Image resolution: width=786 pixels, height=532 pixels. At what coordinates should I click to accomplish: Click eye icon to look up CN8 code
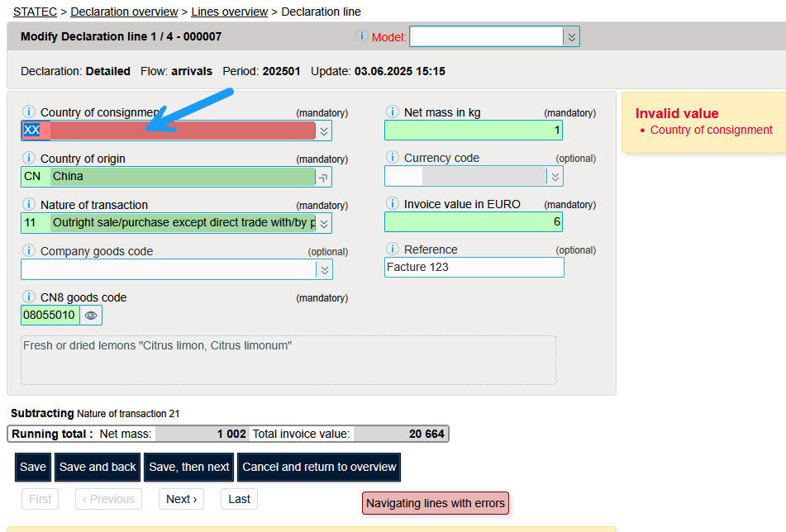(x=91, y=315)
